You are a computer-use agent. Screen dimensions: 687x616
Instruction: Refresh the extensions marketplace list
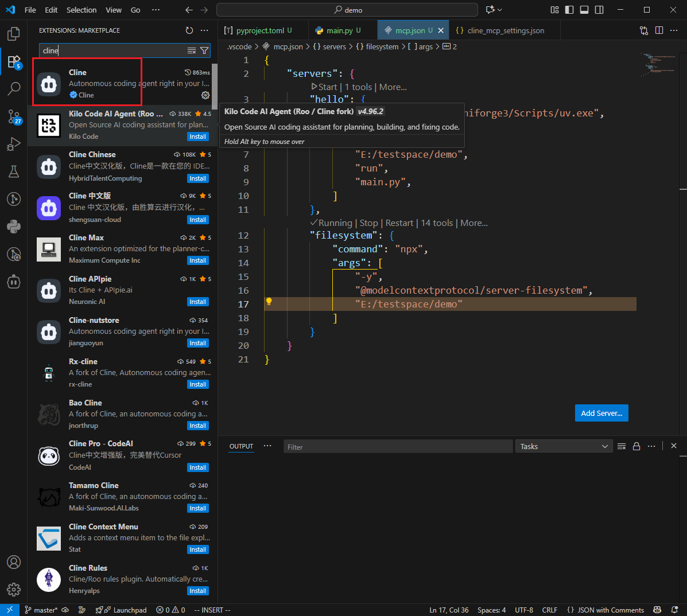[189, 30]
